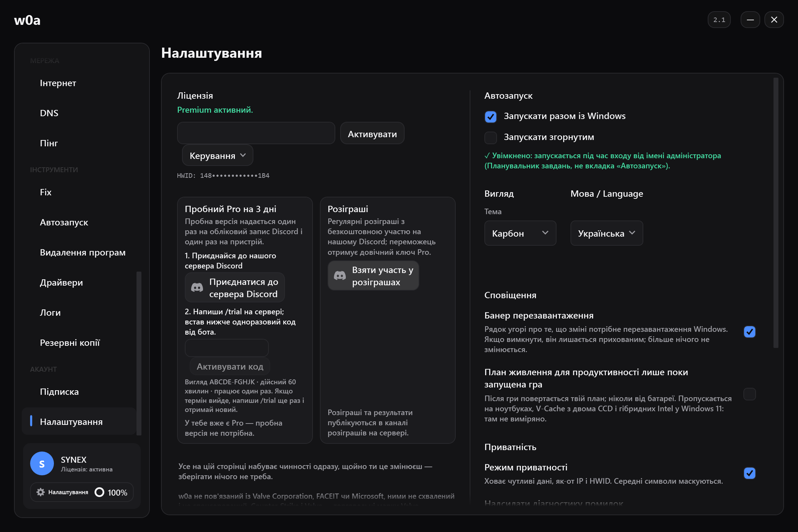Toggle "Запускати разом із Windows" checkbox

[x=491, y=117]
